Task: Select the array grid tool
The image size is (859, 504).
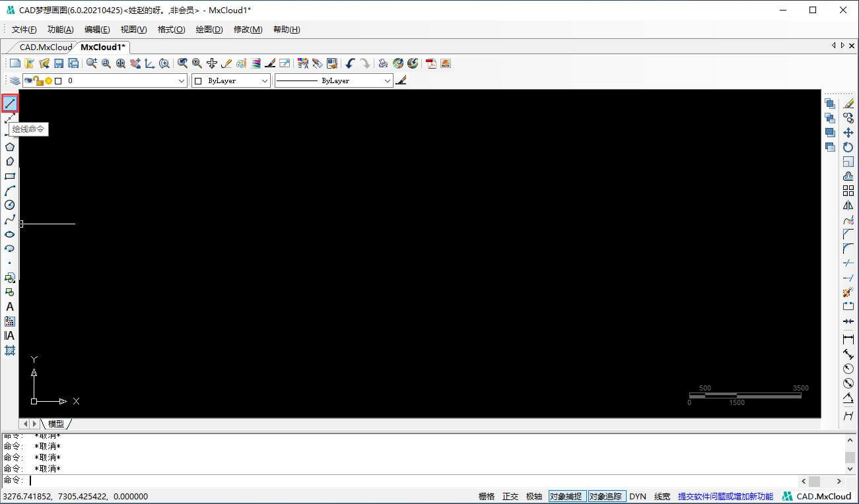Action: click(848, 191)
